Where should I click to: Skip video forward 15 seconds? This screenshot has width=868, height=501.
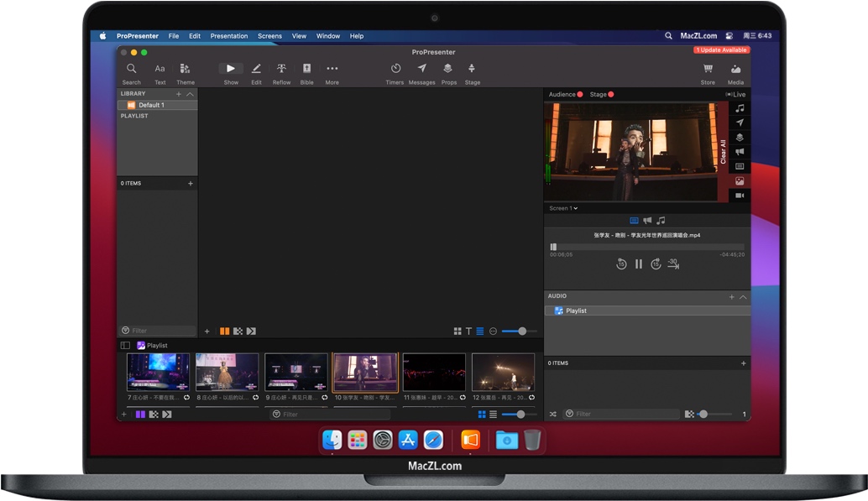pyautogui.click(x=656, y=264)
